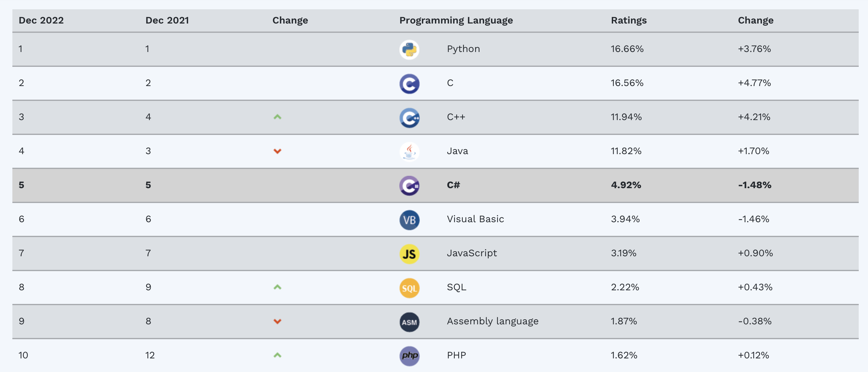
Task: Click the green up arrow for PHP
Action: point(277,355)
